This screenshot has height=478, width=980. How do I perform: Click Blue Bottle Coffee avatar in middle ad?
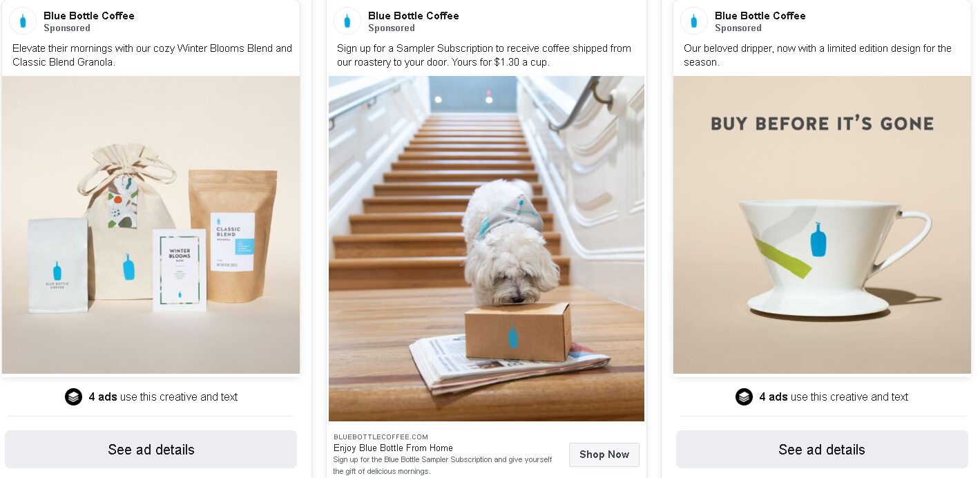pos(347,21)
